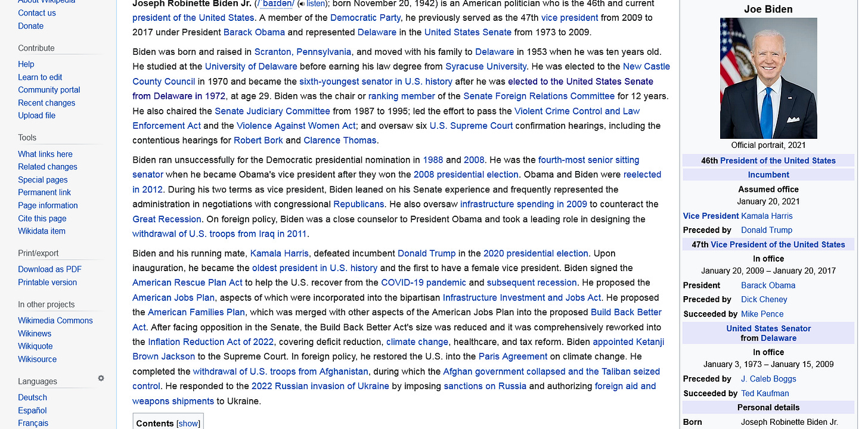Open infobox President of the United States link
The width and height of the screenshot is (868, 429).
[778, 161]
